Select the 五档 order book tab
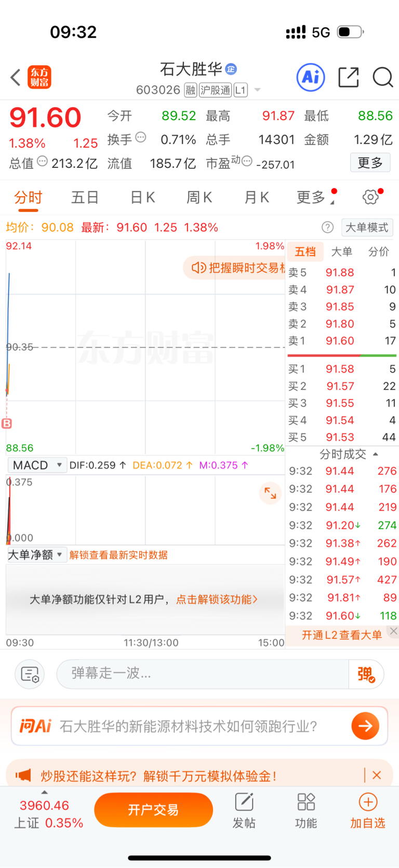 pos(305,252)
